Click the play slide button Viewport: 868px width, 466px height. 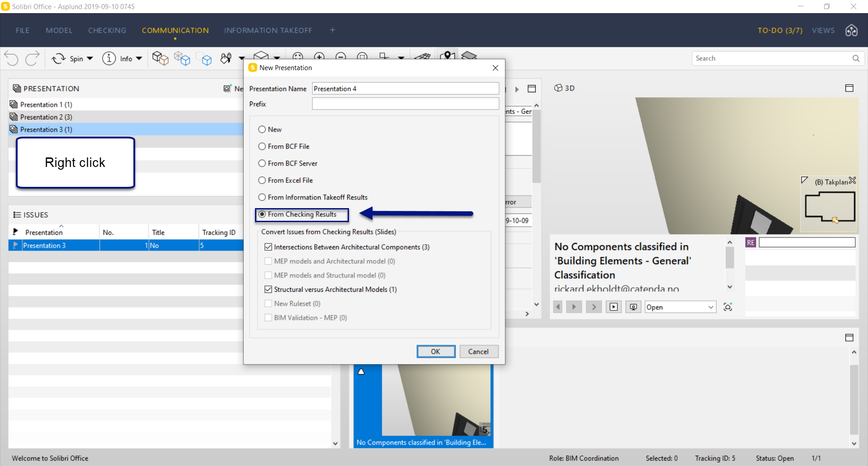click(574, 307)
